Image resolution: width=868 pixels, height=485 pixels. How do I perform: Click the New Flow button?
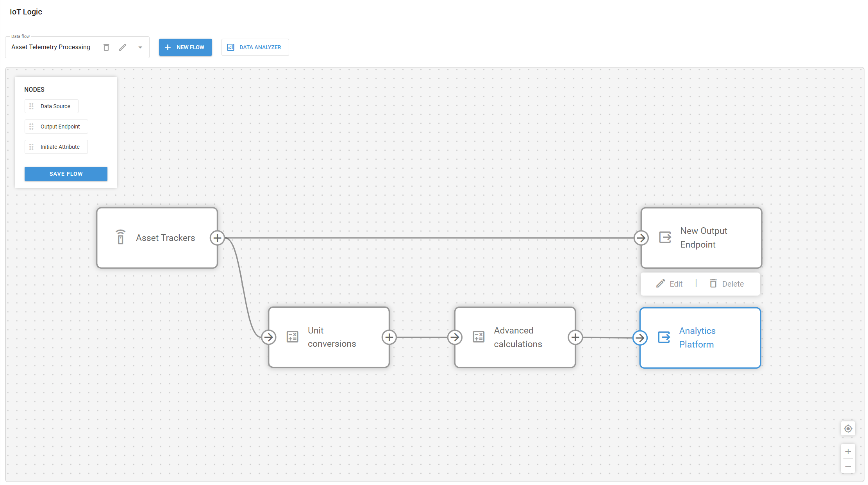click(x=185, y=47)
